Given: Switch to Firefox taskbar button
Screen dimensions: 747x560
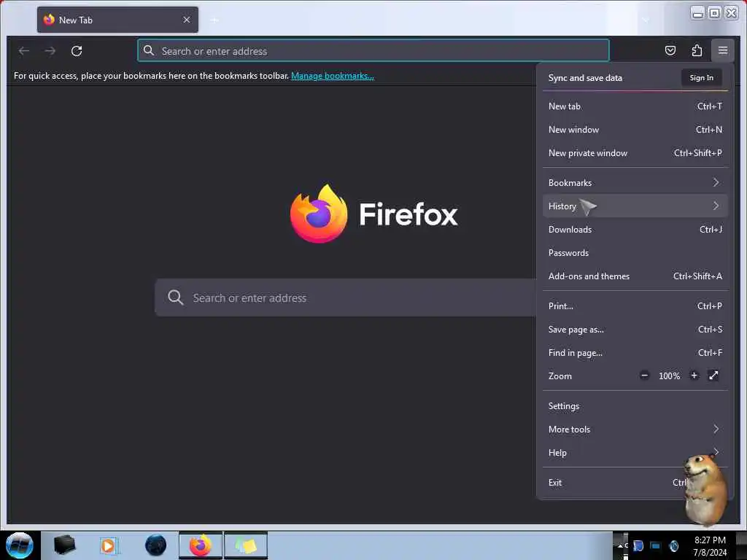Looking at the screenshot, I should (x=201, y=545).
